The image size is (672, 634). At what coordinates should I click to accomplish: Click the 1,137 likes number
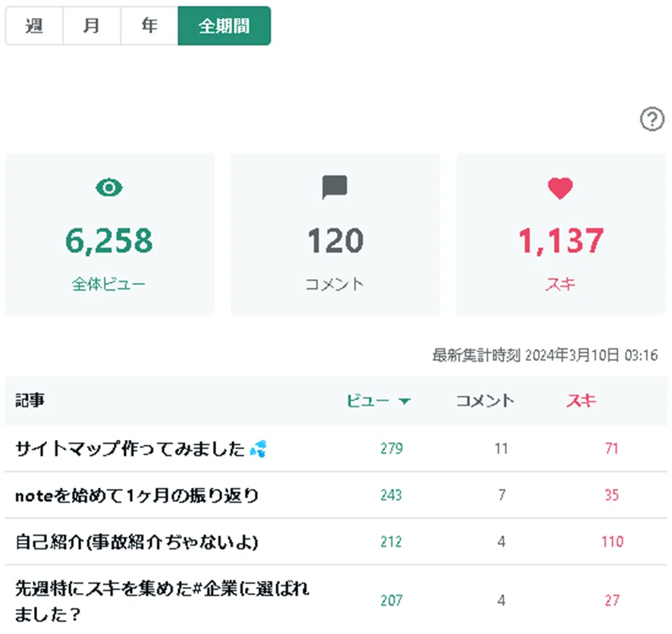(x=561, y=240)
